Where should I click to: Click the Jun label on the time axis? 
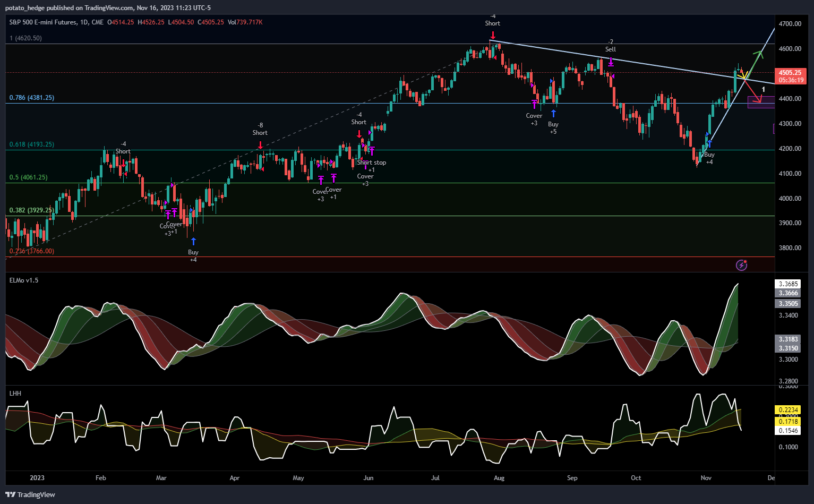369,478
